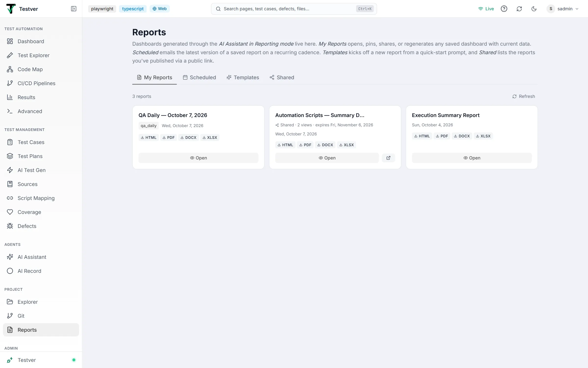Download Execution Summary Report as XLSX

tap(483, 136)
